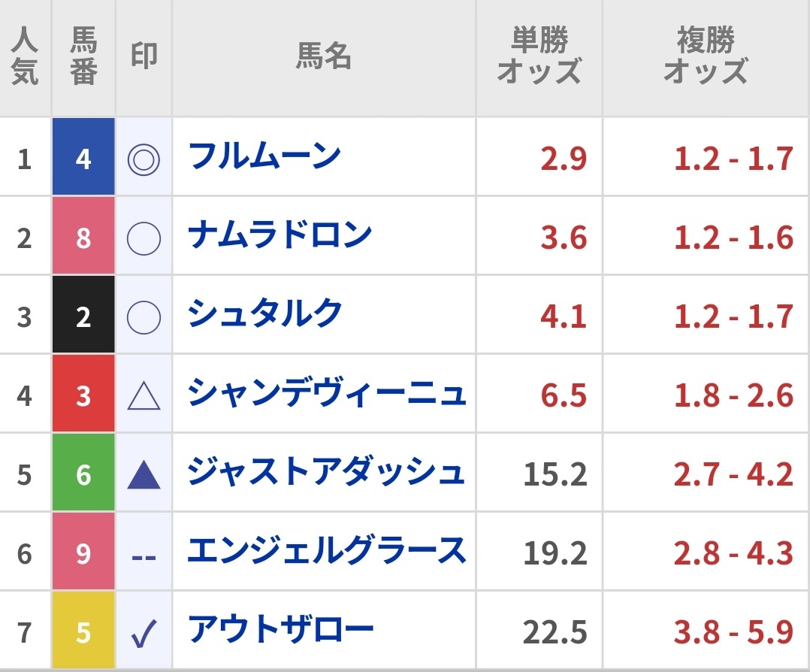The height and width of the screenshot is (672, 810).
Task: Open horse page for フルムーン
Action: click(x=264, y=156)
